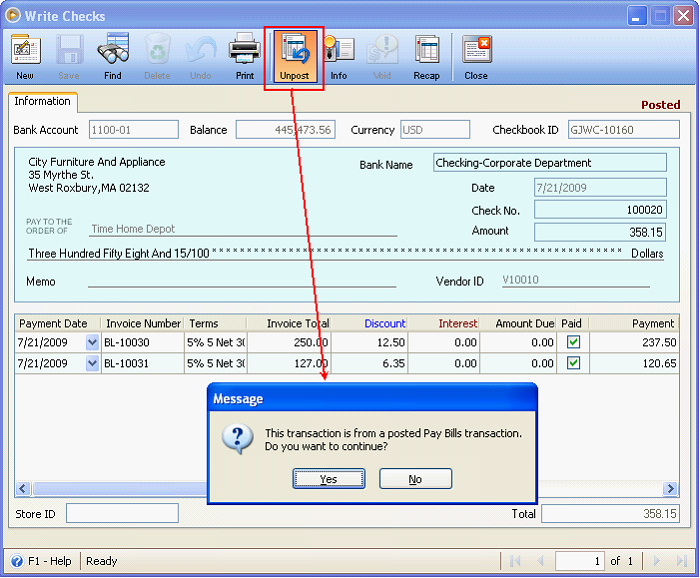Click the Interest column header

pos(443,323)
